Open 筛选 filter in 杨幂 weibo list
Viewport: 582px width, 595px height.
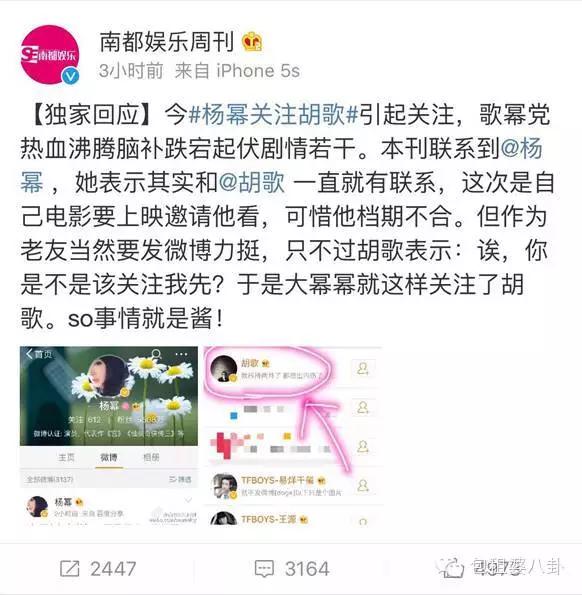pos(180,479)
